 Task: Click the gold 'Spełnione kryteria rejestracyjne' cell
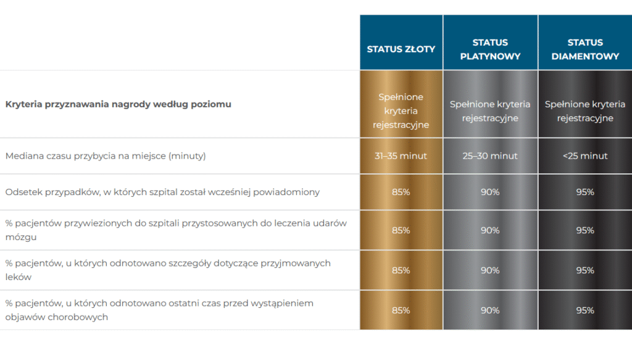point(401,111)
